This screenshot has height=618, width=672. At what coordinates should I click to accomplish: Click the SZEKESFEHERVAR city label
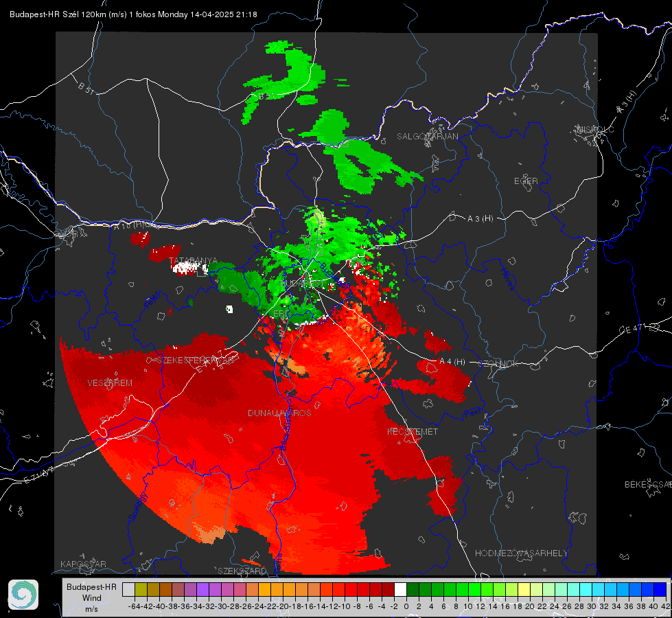coord(197,360)
